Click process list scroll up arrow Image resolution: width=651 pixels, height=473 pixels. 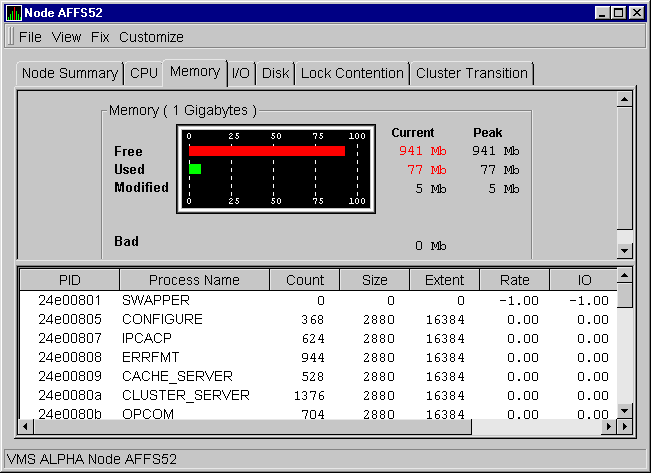[x=625, y=277]
